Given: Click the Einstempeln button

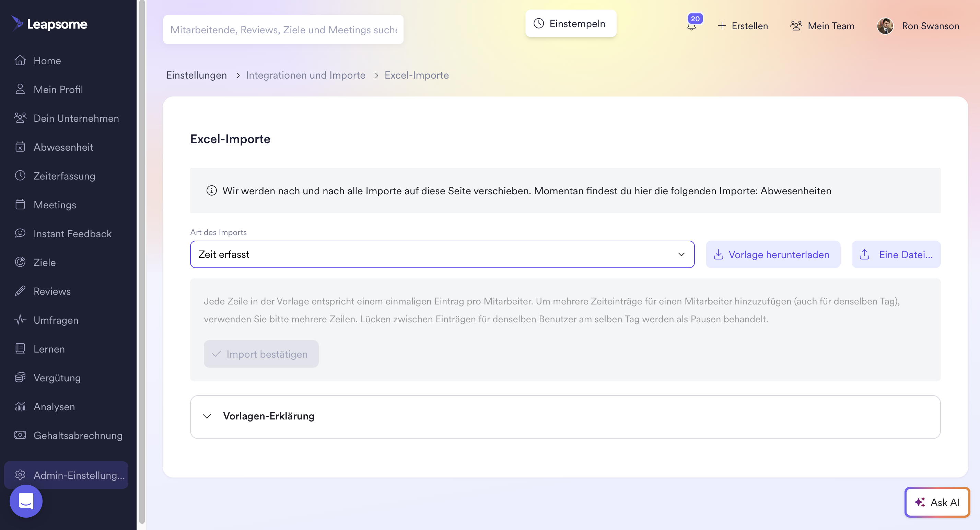Looking at the screenshot, I should [x=571, y=24].
